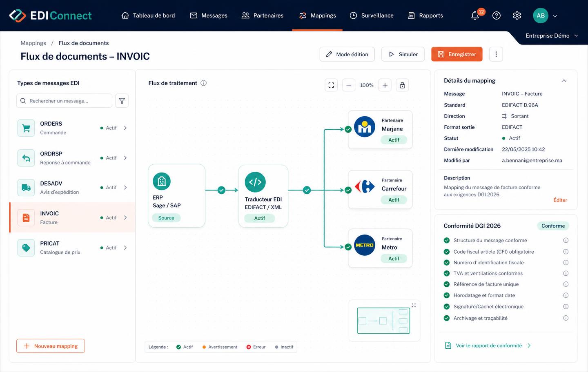Click the Simuler button
The height and width of the screenshot is (372, 588).
(x=403, y=54)
